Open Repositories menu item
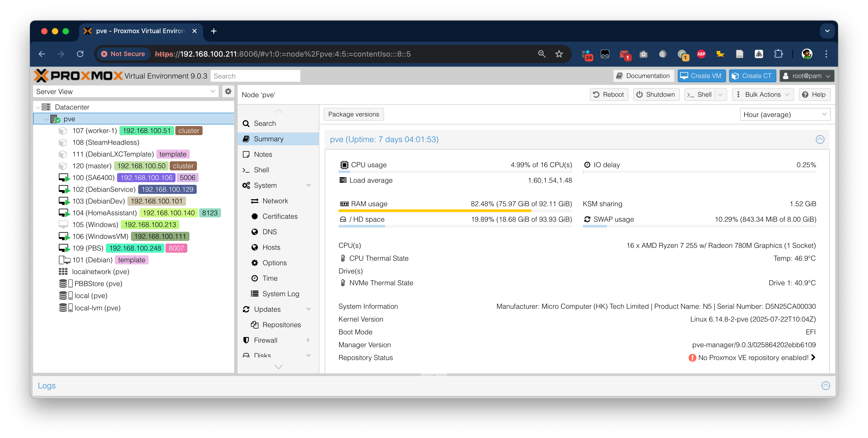 [278, 325]
